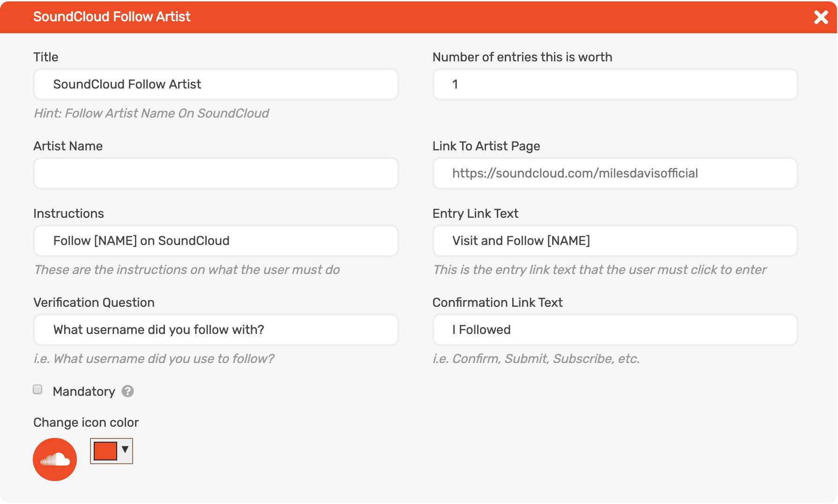
Task: Click the empty Artist Name field
Action: click(x=215, y=173)
